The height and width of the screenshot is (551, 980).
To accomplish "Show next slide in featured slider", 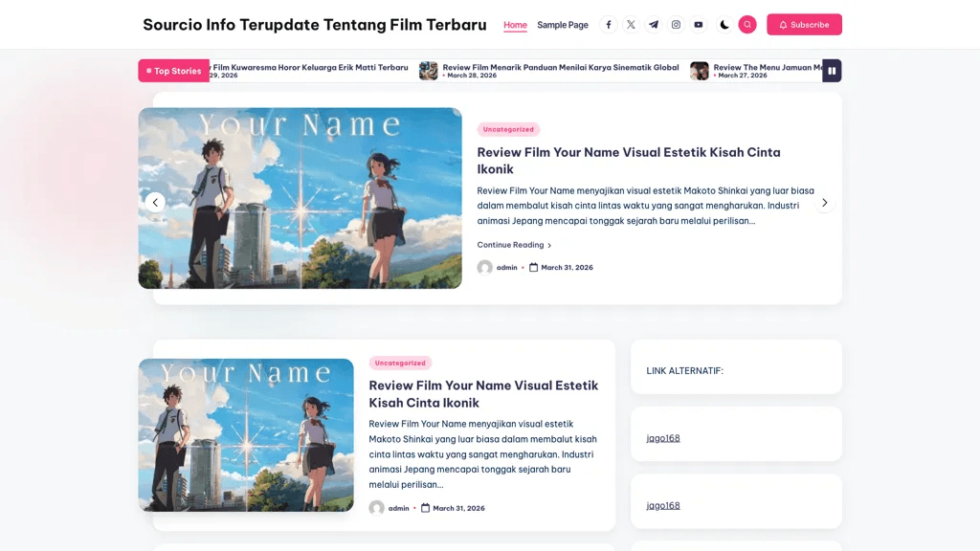I will click(824, 203).
